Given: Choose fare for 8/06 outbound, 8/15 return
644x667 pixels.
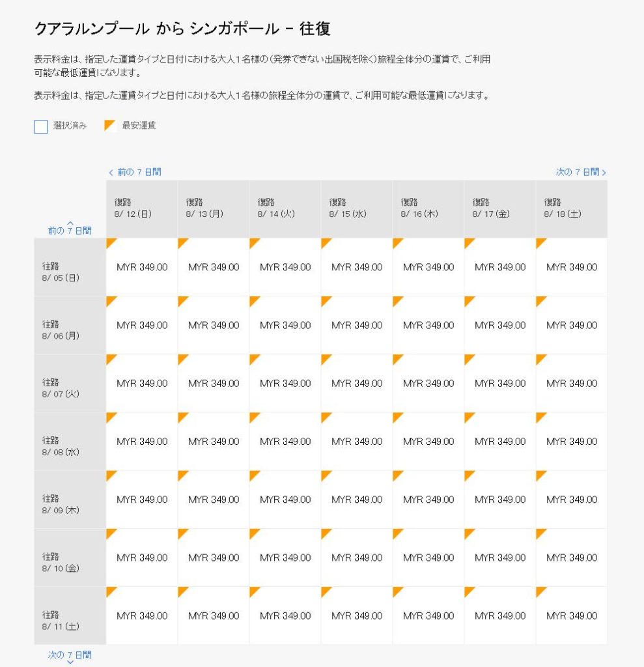Looking at the screenshot, I should click(x=356, y=326).
